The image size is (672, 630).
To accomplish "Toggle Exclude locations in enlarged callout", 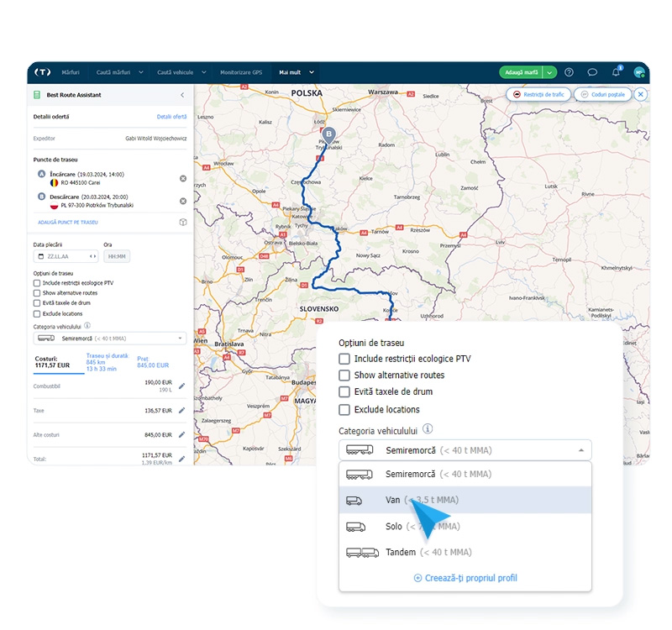I will [344, 410].
